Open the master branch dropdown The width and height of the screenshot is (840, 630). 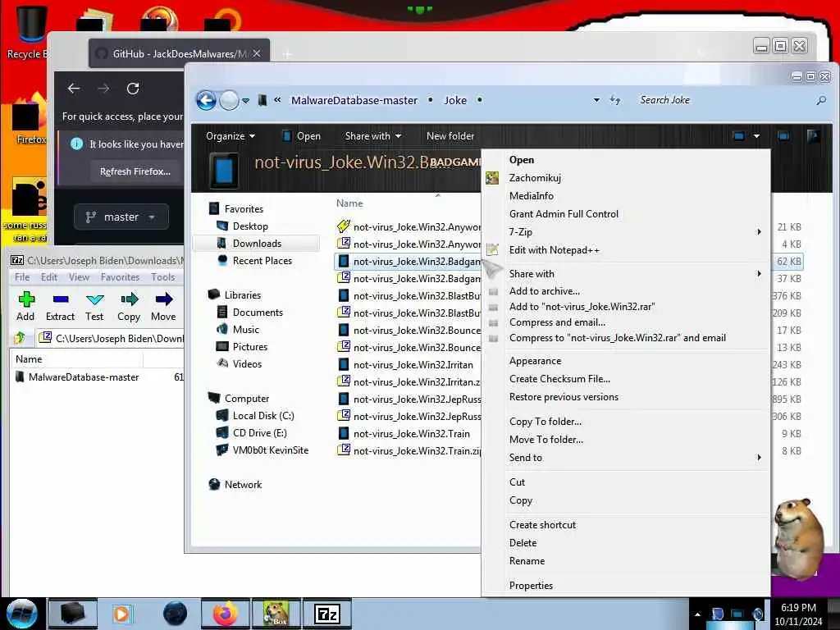point(121,217)
